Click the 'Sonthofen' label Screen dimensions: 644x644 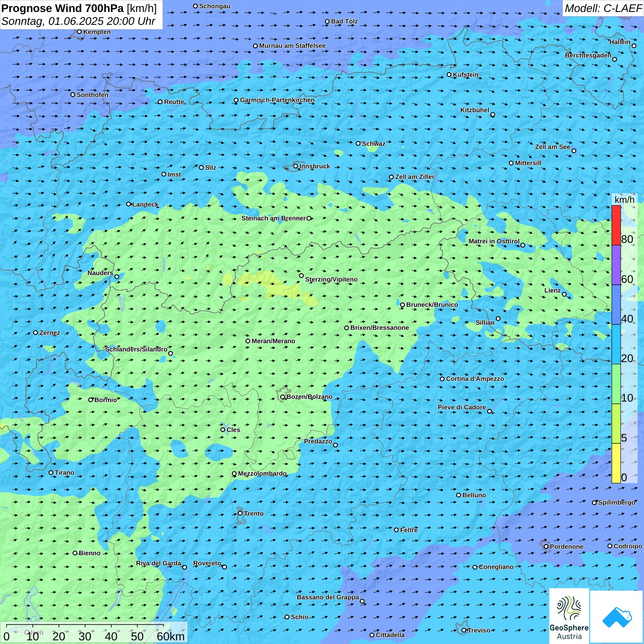[92, 95]
